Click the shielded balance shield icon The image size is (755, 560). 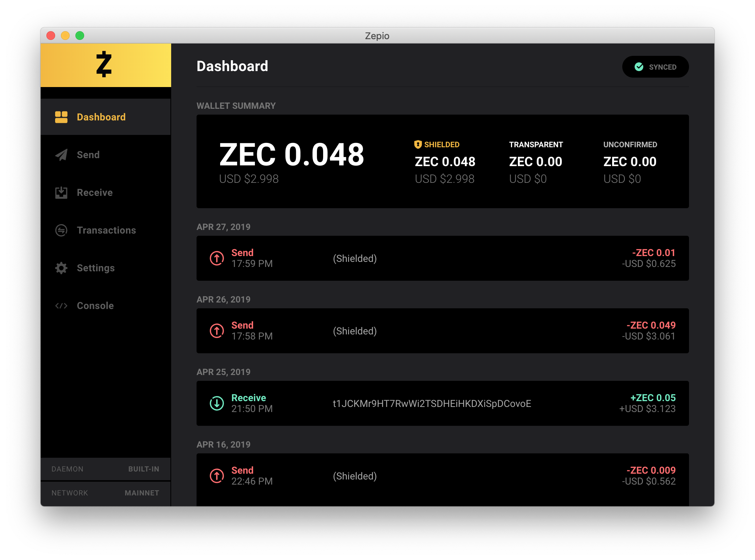(x=418, y=144)
